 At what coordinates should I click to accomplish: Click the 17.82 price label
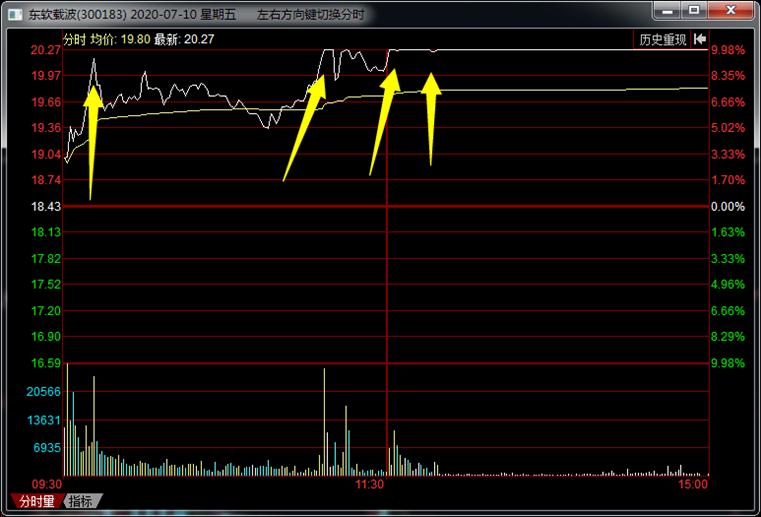click(x=46, y=259)
